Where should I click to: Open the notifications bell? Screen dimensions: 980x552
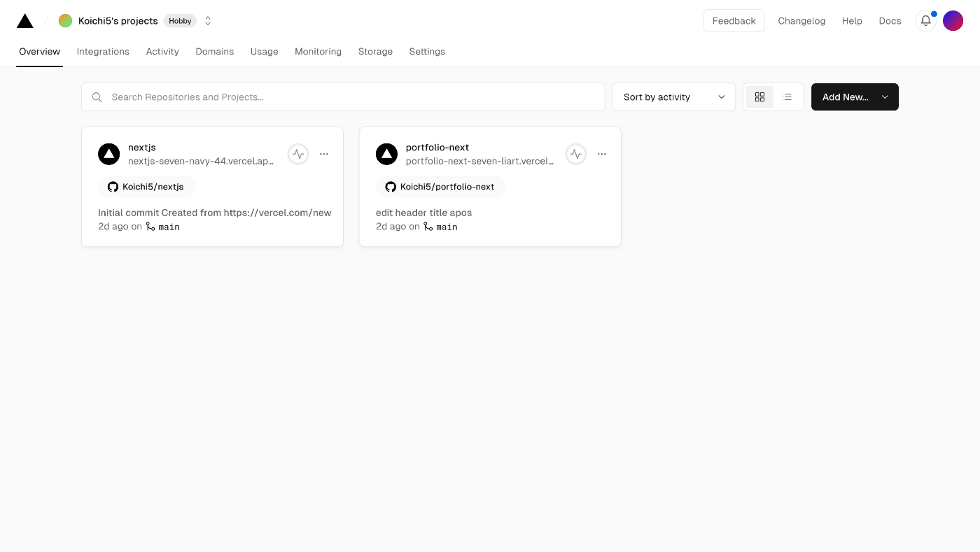click(x=925, y=21)
